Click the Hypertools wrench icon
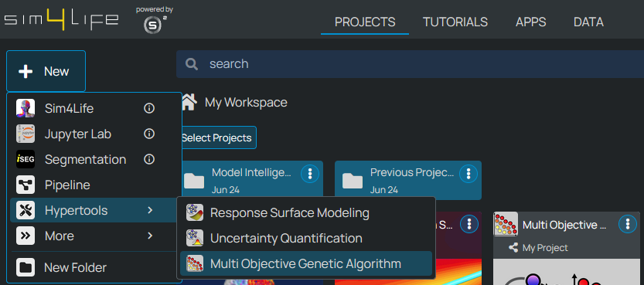644x285 pixels. 26,210
